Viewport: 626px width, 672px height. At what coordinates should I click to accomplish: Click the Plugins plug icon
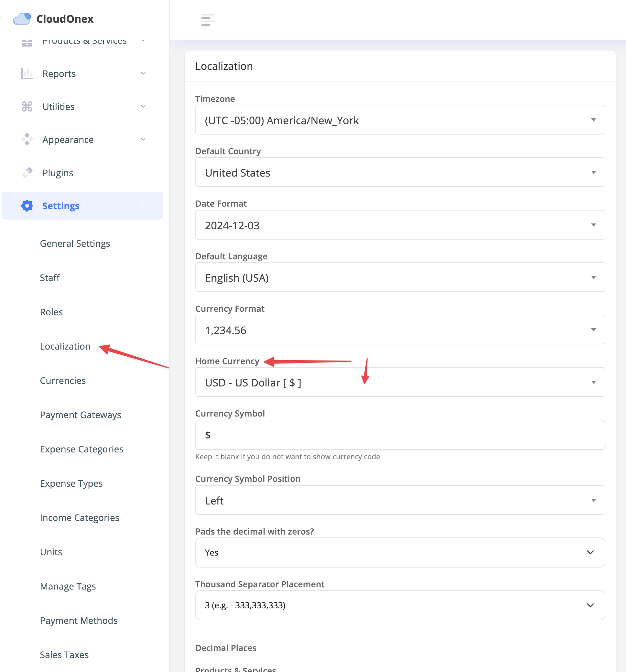pyautogui.click(x=27, y=173)
